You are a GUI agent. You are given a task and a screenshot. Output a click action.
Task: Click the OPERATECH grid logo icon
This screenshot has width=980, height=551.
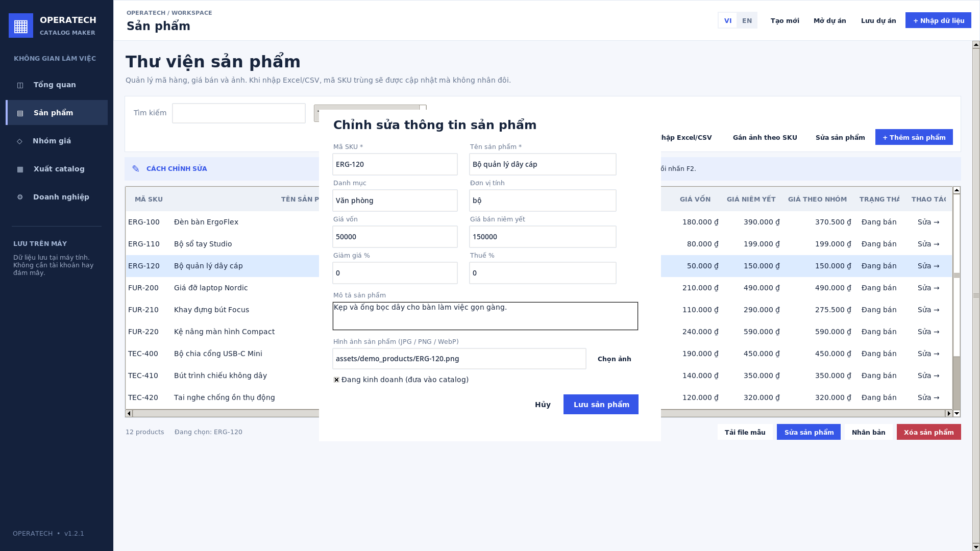pos(21,26)
